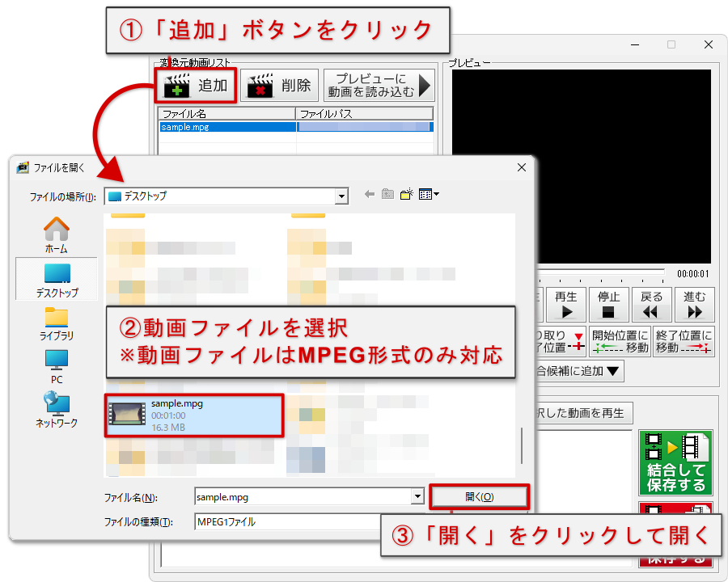The height and width of the screenshot is (582, 728).
Task: Expand the ファイル名 combo box dropdown arrow
Action: (x=417, y=497)
